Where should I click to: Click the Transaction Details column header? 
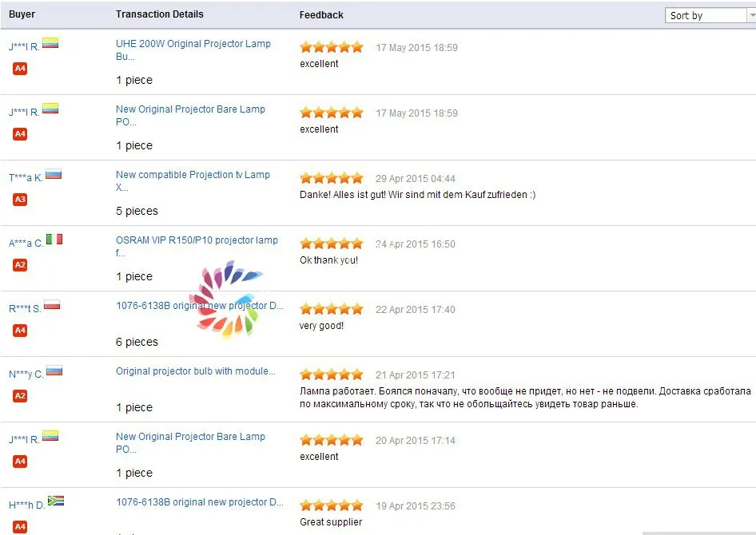click(x=160, y=14)
